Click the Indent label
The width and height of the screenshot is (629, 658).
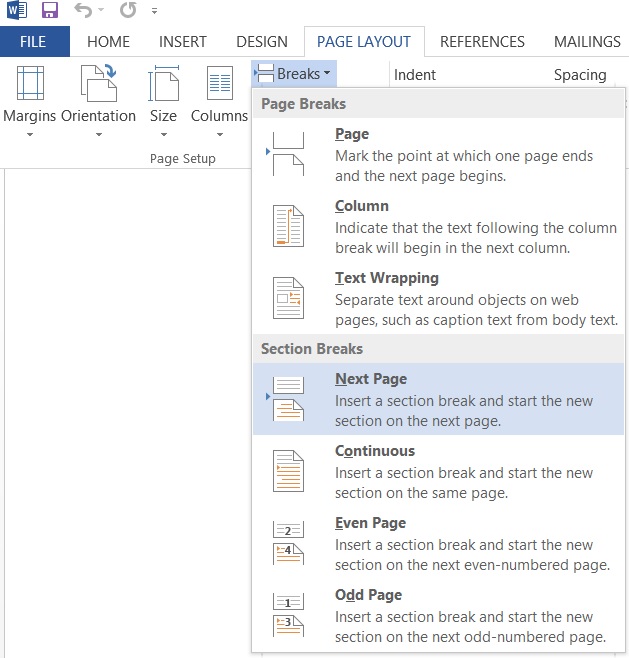point(415,75)
